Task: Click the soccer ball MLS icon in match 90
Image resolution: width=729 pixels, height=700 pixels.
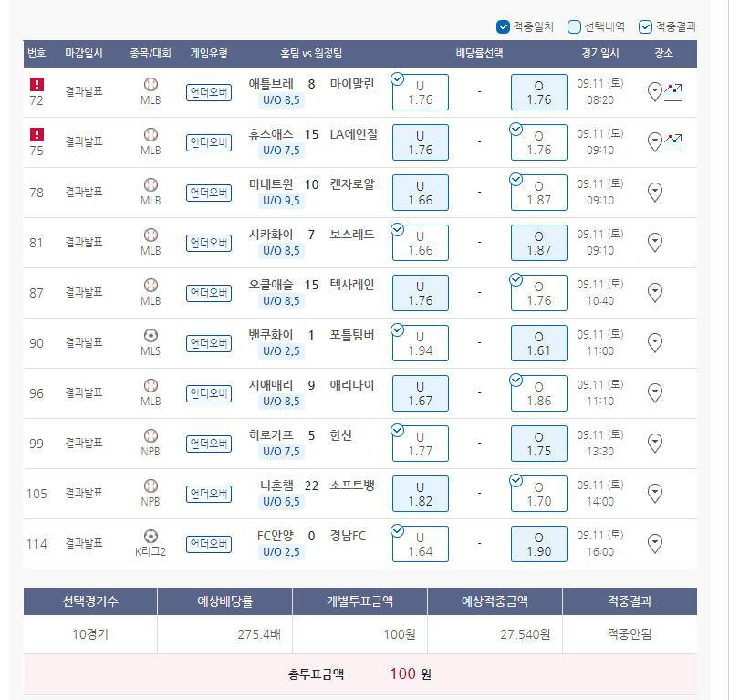Action: 151,335
